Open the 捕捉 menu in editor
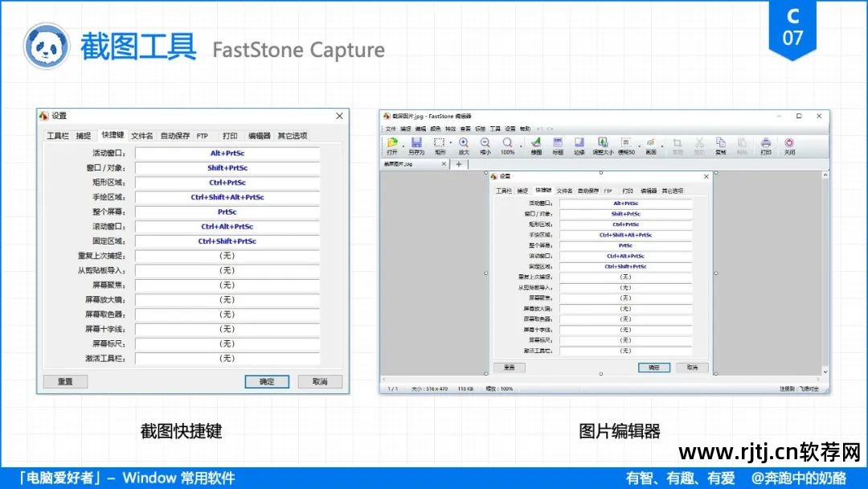 tap(406, 129)
